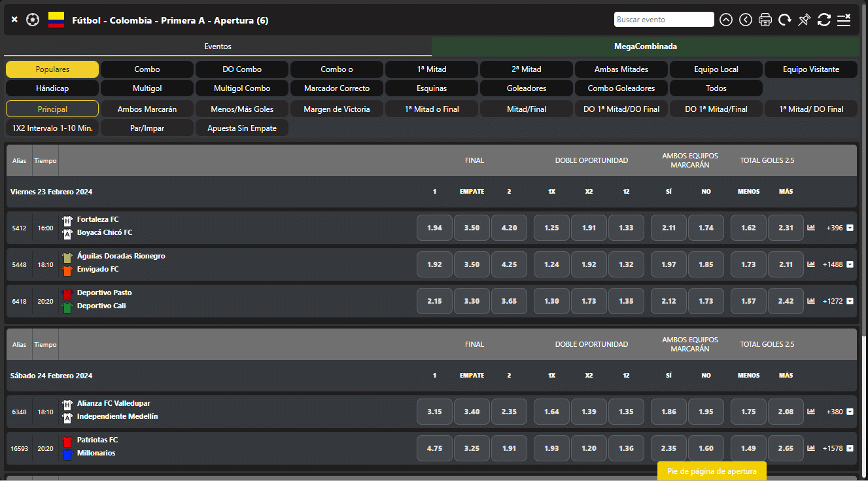The image size is (868, 481).
Task: Click the Deportivo Cali green jersey icon
Action: tap(67, 307)
